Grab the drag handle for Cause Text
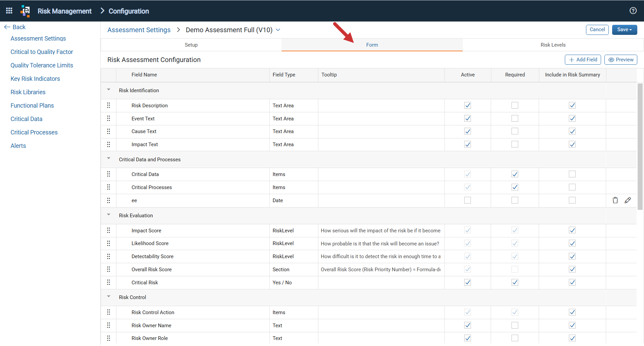The image size is (644, 346). pos(108,131)
